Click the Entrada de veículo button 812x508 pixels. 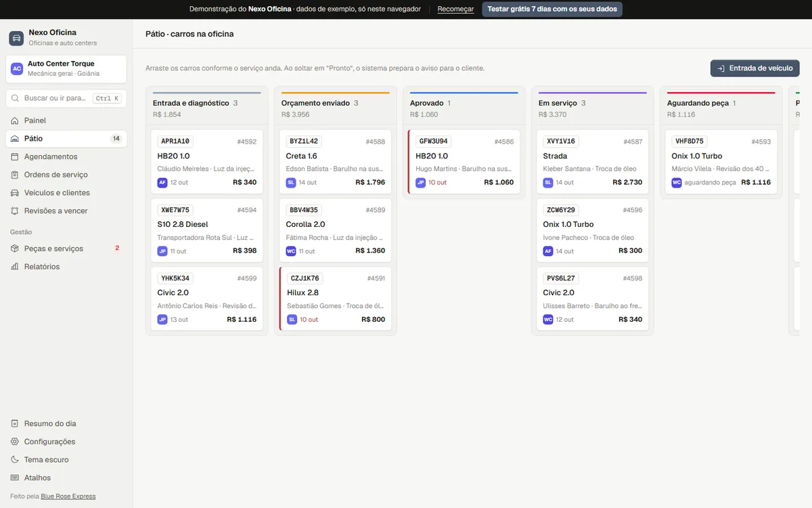tap(755, 68)
